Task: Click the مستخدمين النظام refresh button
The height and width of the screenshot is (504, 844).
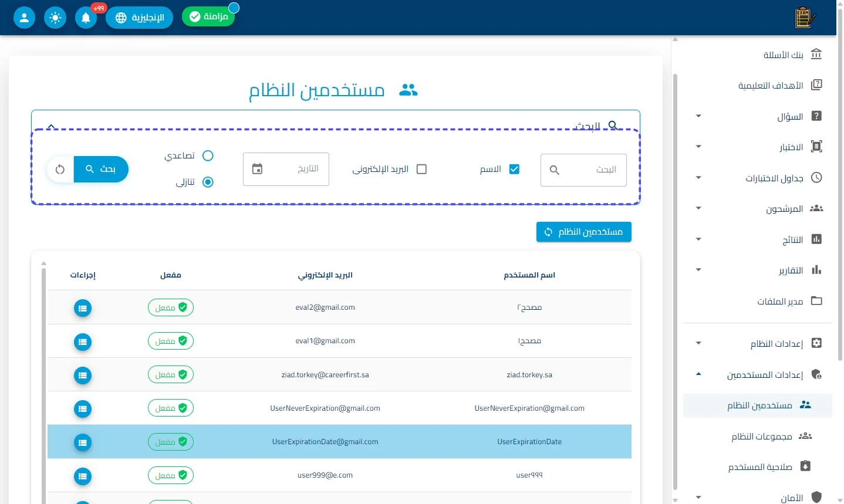Action: (584, 232)
